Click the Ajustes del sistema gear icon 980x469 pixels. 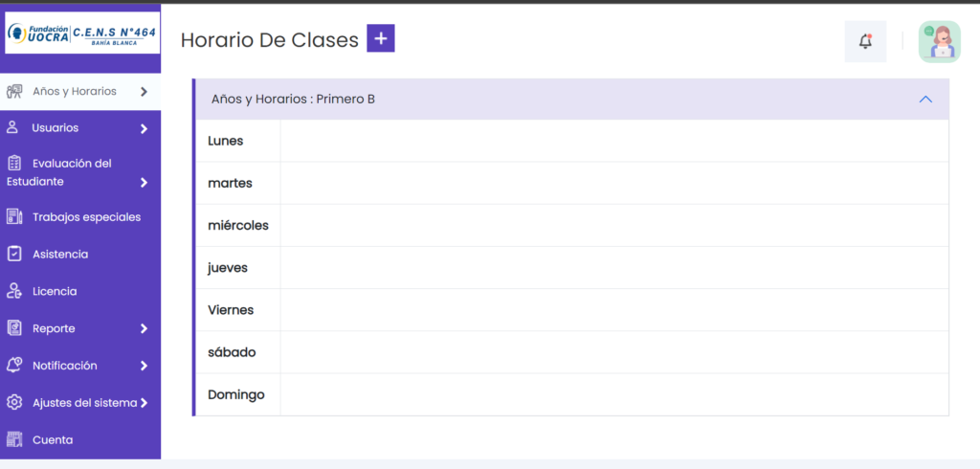[13, 402]
